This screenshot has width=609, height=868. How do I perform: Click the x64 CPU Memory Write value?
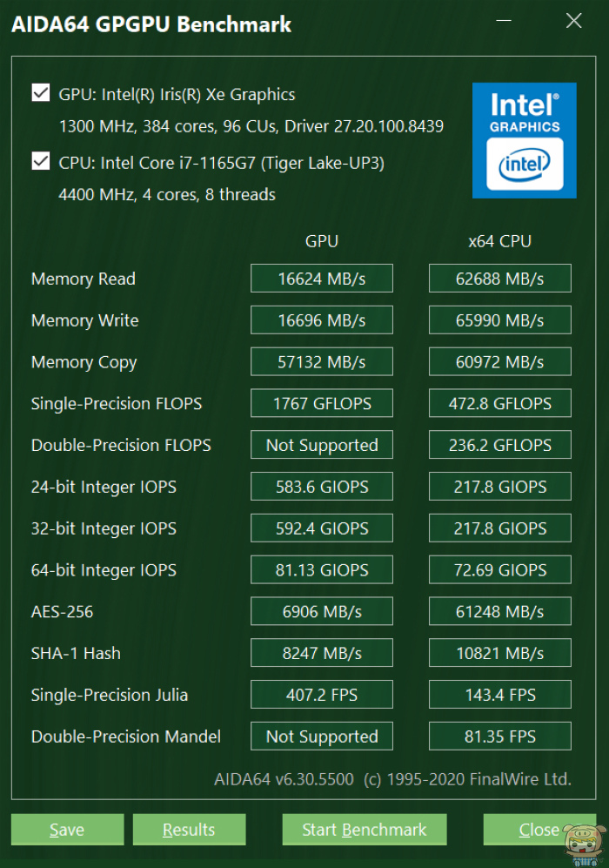click(499, 320)
